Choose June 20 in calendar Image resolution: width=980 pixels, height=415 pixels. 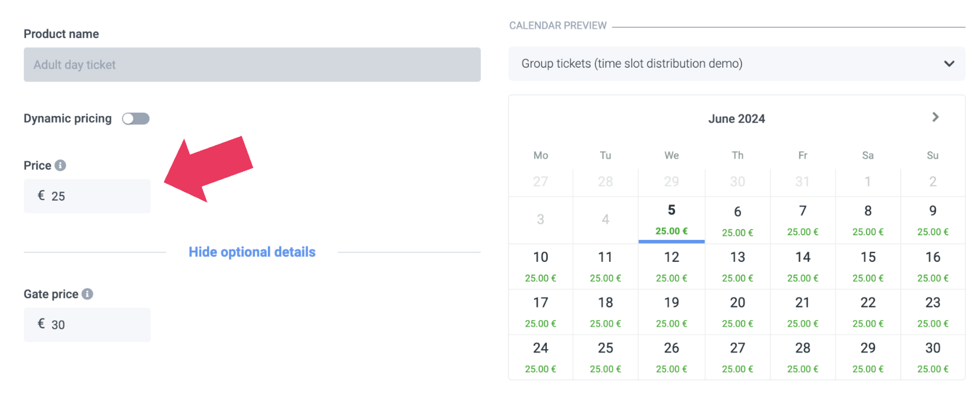[737, 312]
